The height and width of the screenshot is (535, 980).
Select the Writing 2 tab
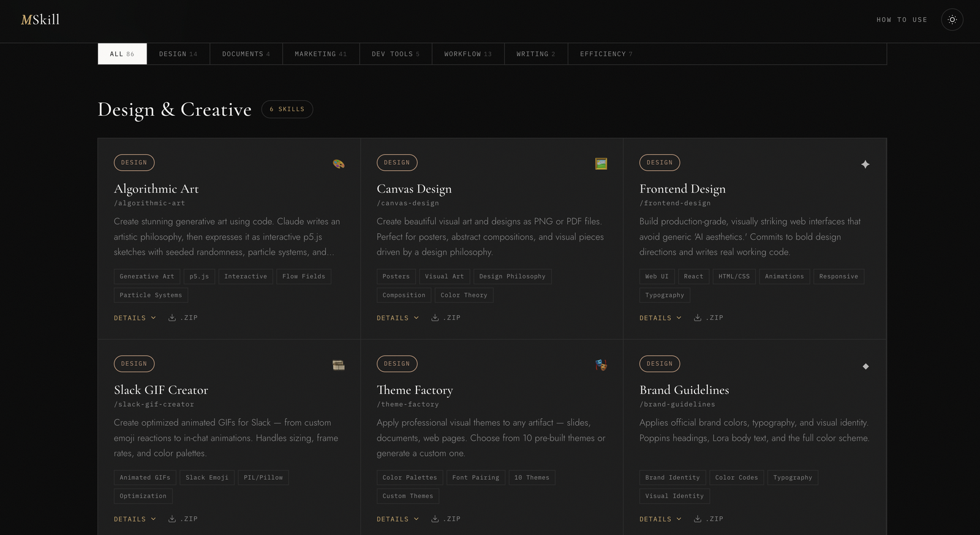(x=536, y=54)
